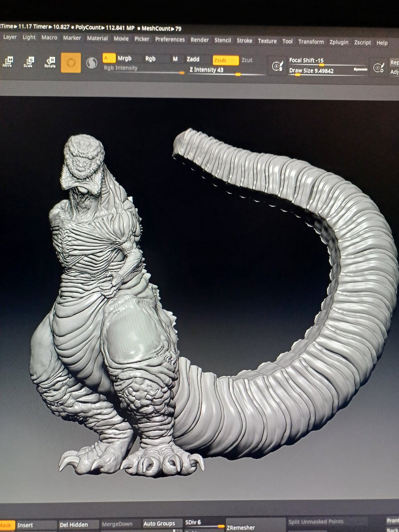The height and width of the screenshot is (532, 399).
Task: Open the Movie menu
Action: pos(121,39)
